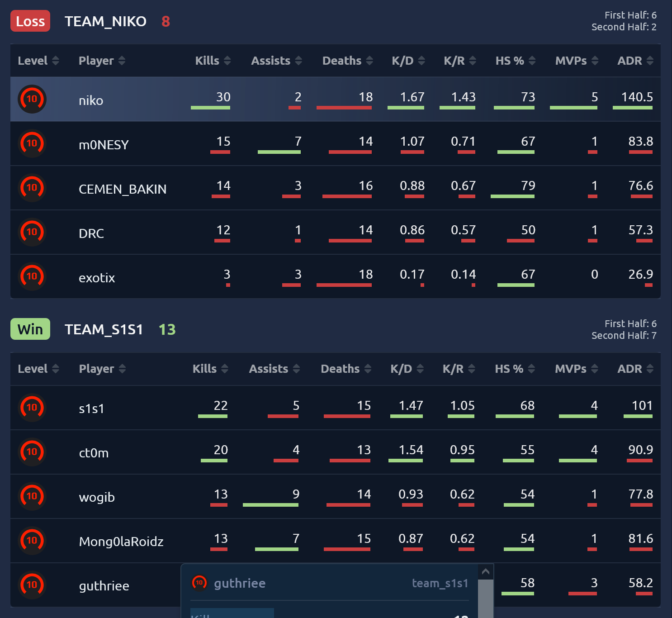Screen dimensions: 672x618
Task: Click TEAM_S1S1 Second Half: 7 text
Action: (624, 336)
